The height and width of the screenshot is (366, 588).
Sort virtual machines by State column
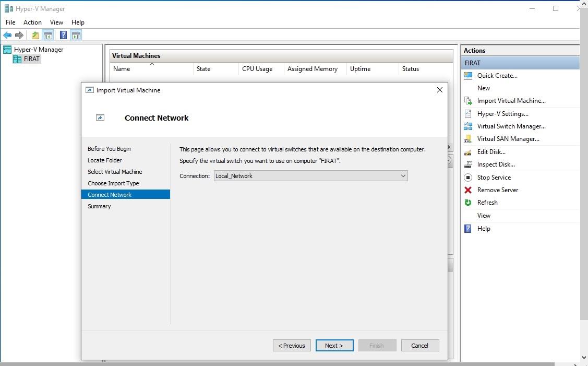tap(216, 69)
